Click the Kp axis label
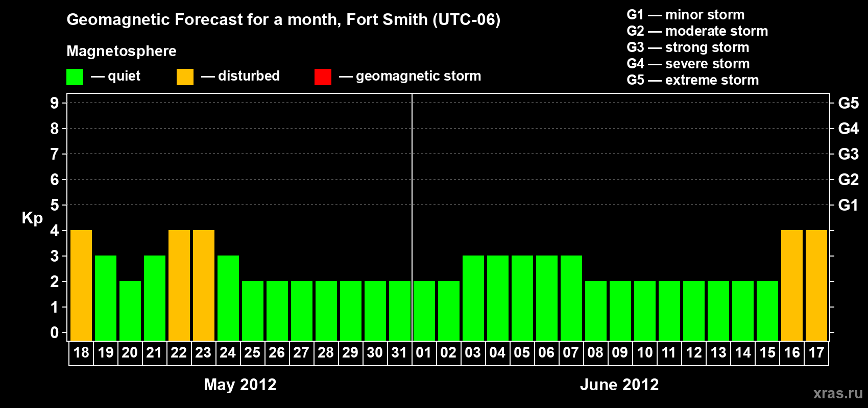 [32, 218]
